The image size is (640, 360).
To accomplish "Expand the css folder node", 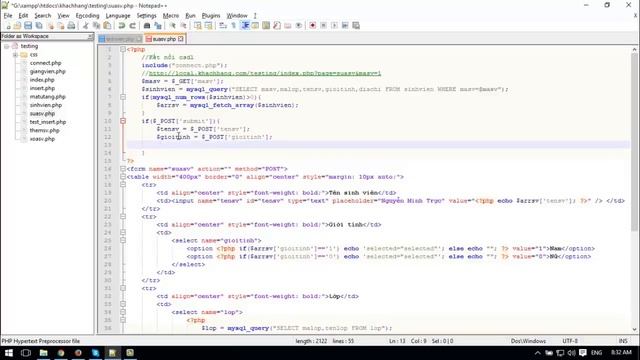I will pos(15,55).
